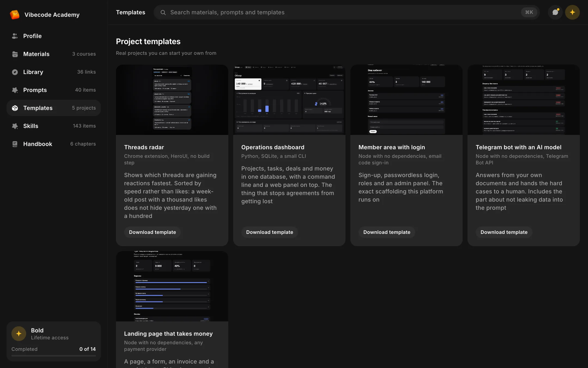Go to Library in sidebar
The width and height of the screenshot is (588, 368).
pyautogui.click(x=54, y=72)
